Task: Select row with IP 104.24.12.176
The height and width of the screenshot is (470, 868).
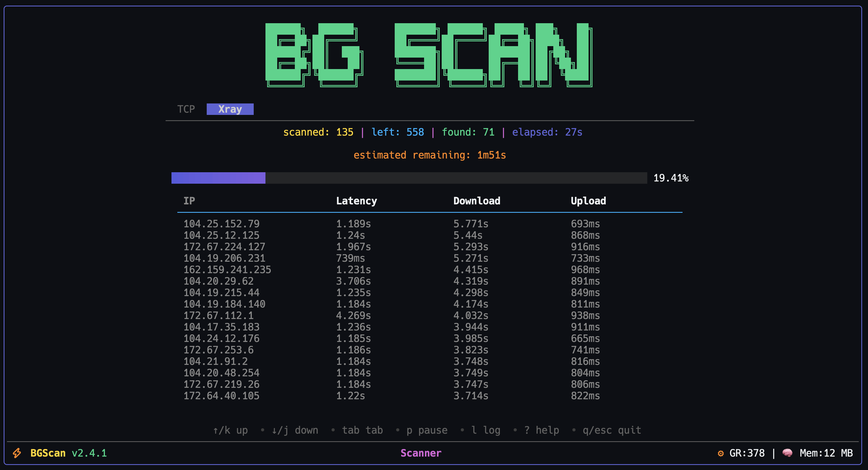Action: (x=430, y=338)
